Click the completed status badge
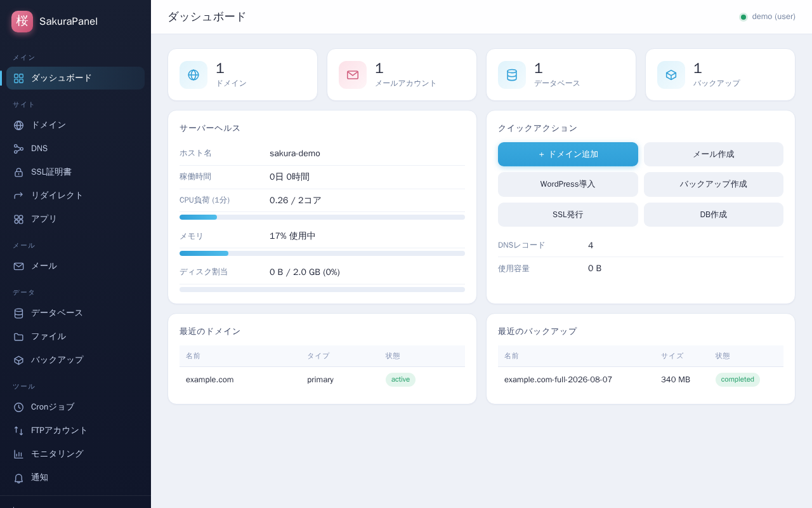The image size is (812, 508). (x=737, y=380)
